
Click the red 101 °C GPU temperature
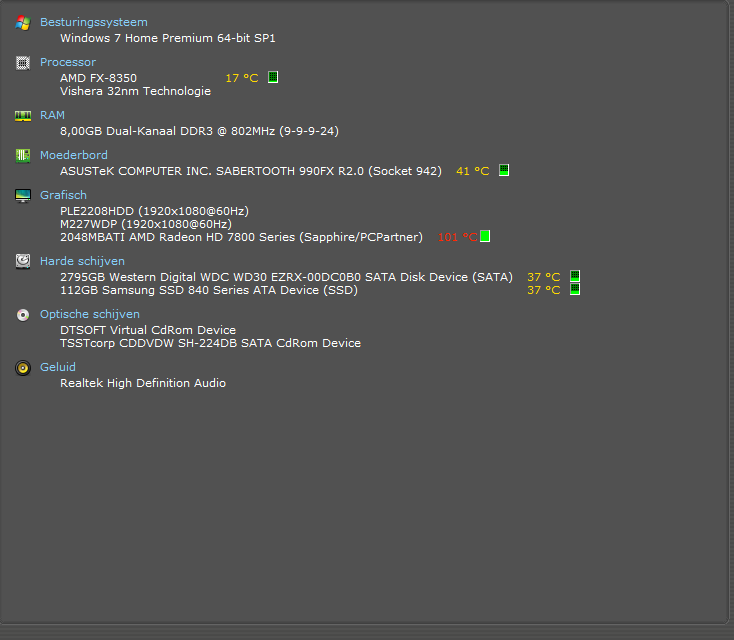click(457, 237)
